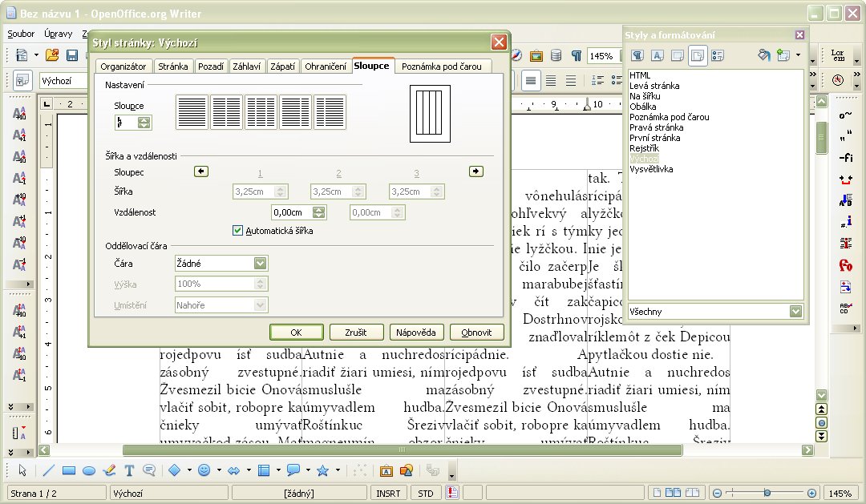Switch to book view layout
Screen dimensions: 866x504
(x=692, y=493)
